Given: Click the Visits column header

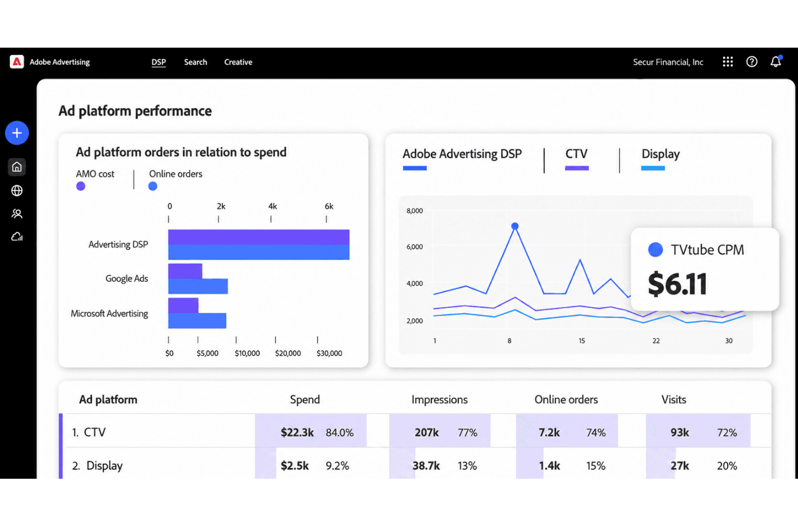Looking at the screenshot, I should pos(674,400).
